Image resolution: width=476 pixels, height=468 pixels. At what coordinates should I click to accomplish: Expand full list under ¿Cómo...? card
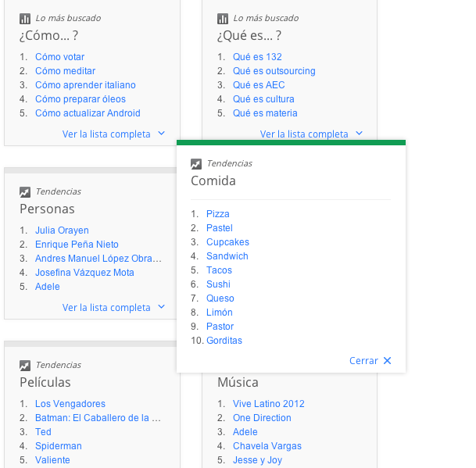113,134
